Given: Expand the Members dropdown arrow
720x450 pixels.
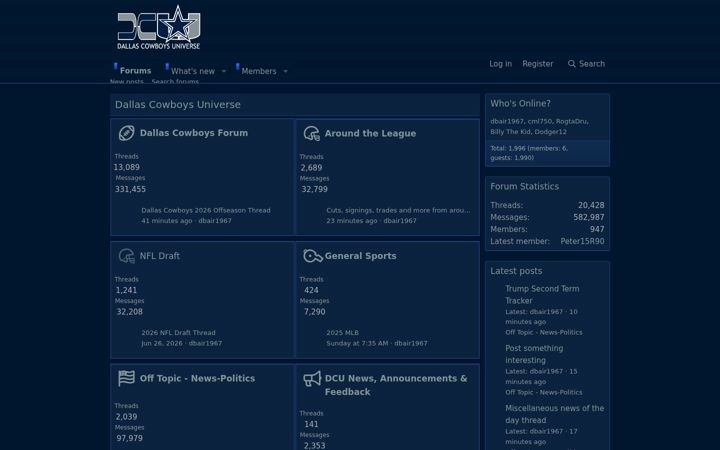Looking at the screenshot, I should pos(286,71).
